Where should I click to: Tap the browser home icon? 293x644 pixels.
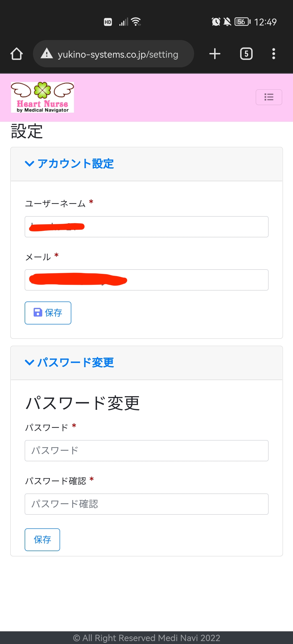pos(17,54)
